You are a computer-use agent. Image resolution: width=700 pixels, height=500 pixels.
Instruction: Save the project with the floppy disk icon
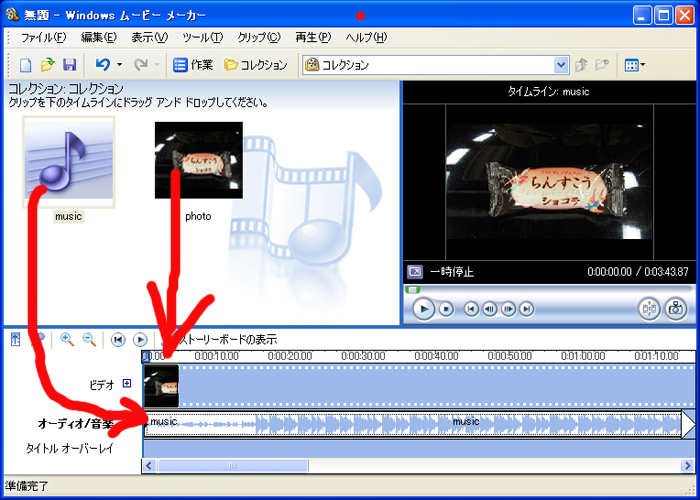tap(69, 65)
